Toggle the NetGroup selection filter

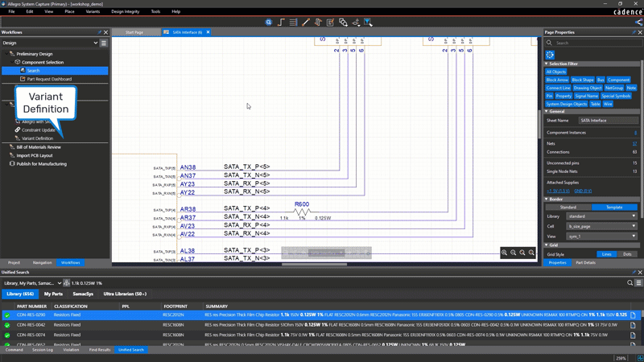coord(614,88)
